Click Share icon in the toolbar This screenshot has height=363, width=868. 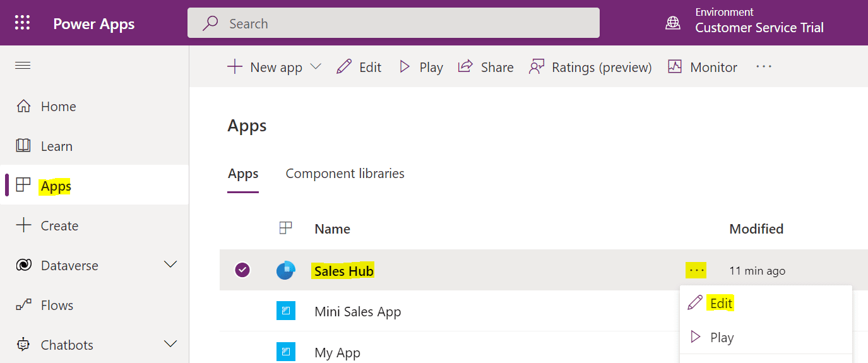[x=466, y=66]
